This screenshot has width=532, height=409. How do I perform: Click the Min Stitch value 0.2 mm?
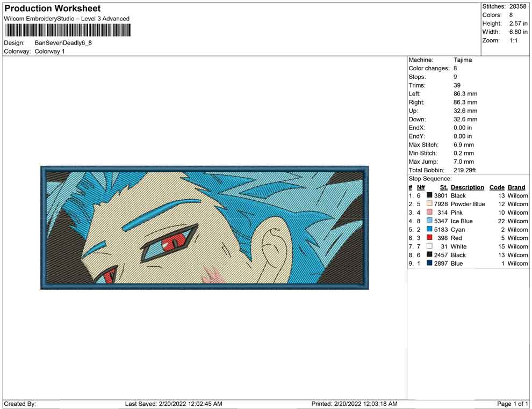[x=463, y=153]
